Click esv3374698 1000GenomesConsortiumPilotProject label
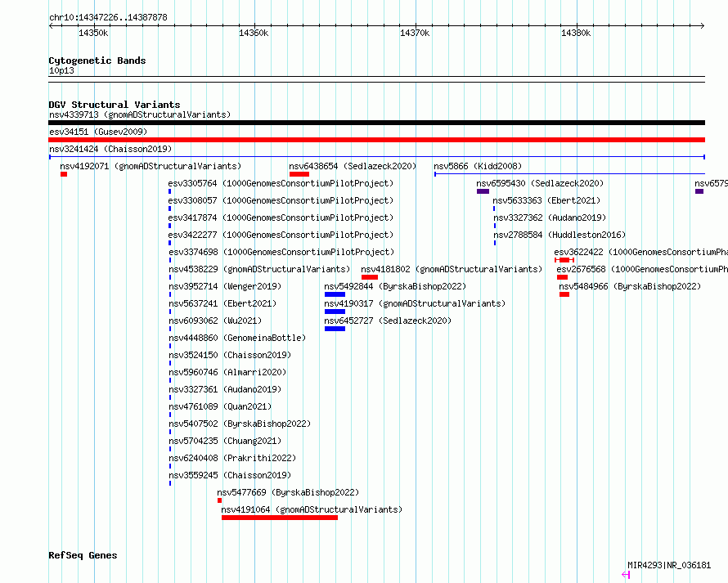Image resolution: width=728 pixels, height=583 pixels. pyautogui.click(x=281, y=252)
